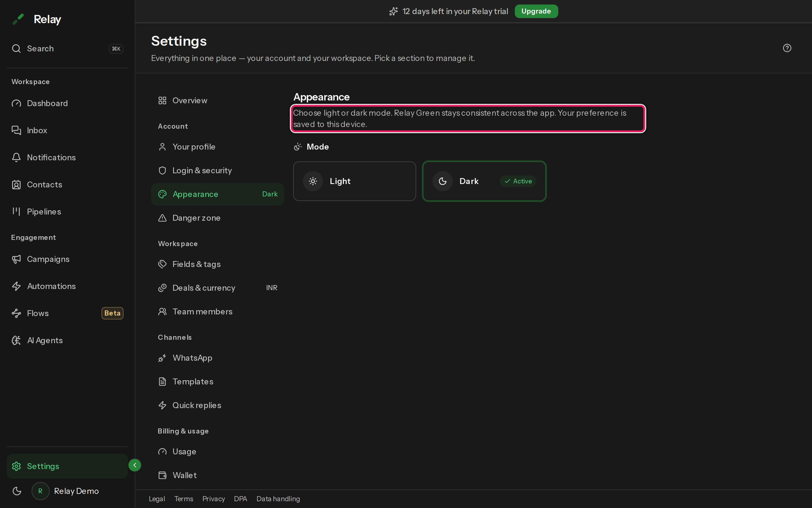The width and height of the screenshot is (812, 508).
Task: Open the DPA footer link
Action: pyautogui.click(x=240, y=499)
